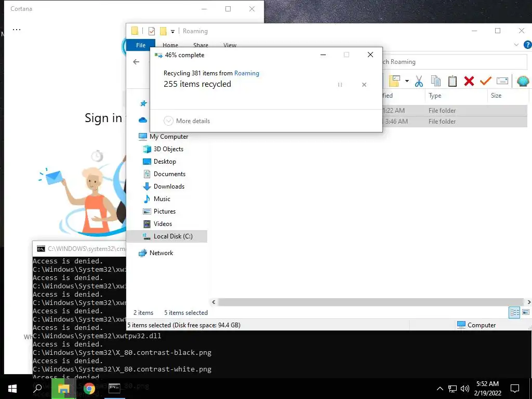
Task: Click the taskbar Search magnifier
Action: 37,389
